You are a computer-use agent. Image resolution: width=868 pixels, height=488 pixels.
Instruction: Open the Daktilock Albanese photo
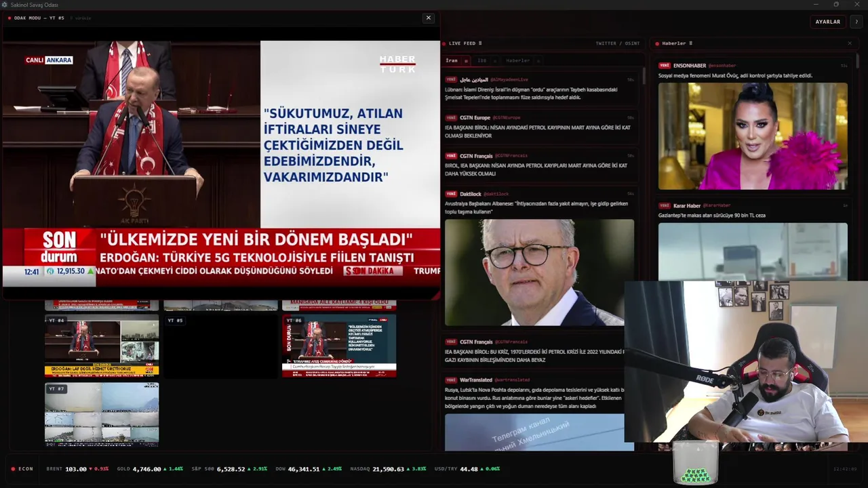click(539, 272)
